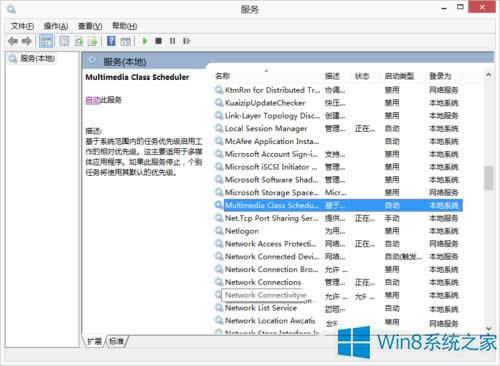
Task: Click 自动(触发... startup type of Network Connected Devi...
Action: coord(403,257)
